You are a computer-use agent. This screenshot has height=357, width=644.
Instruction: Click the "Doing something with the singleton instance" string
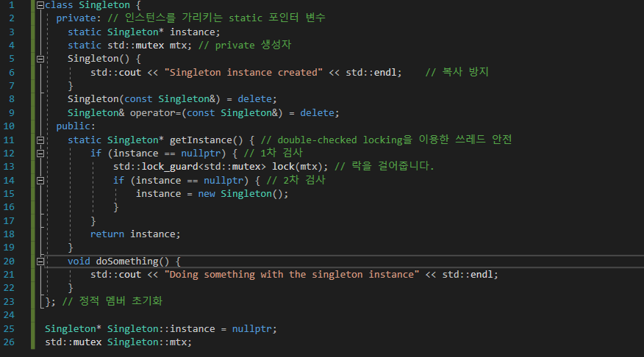(292, 275)
